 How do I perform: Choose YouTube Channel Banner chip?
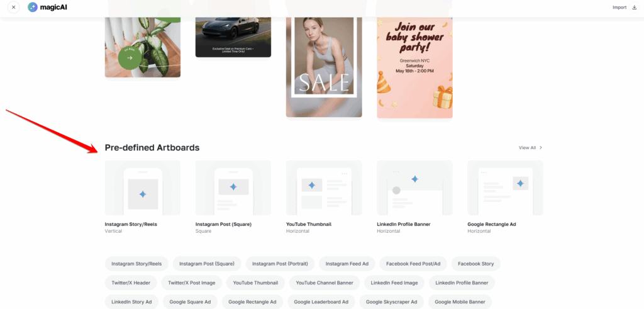pos(325,283)
